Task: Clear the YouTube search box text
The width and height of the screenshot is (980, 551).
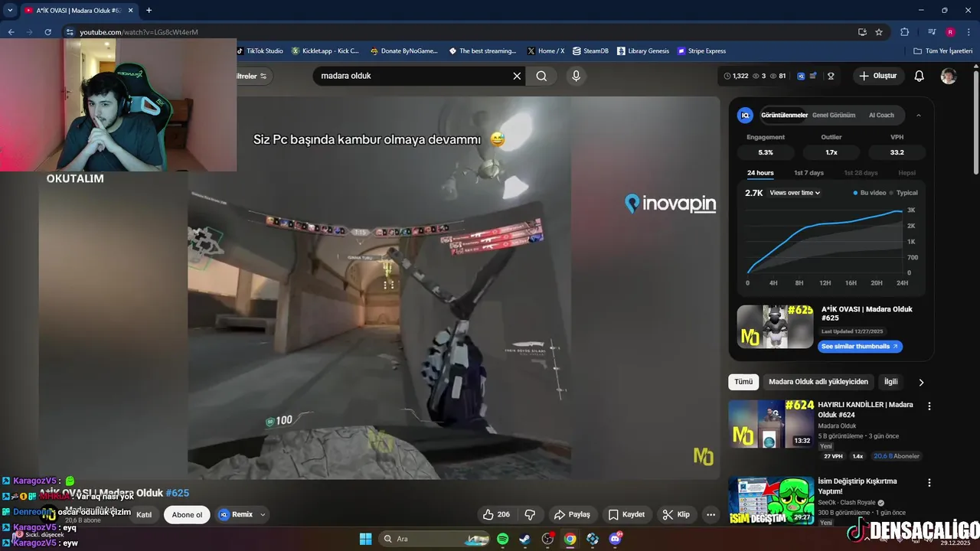Action: point(517,76)
